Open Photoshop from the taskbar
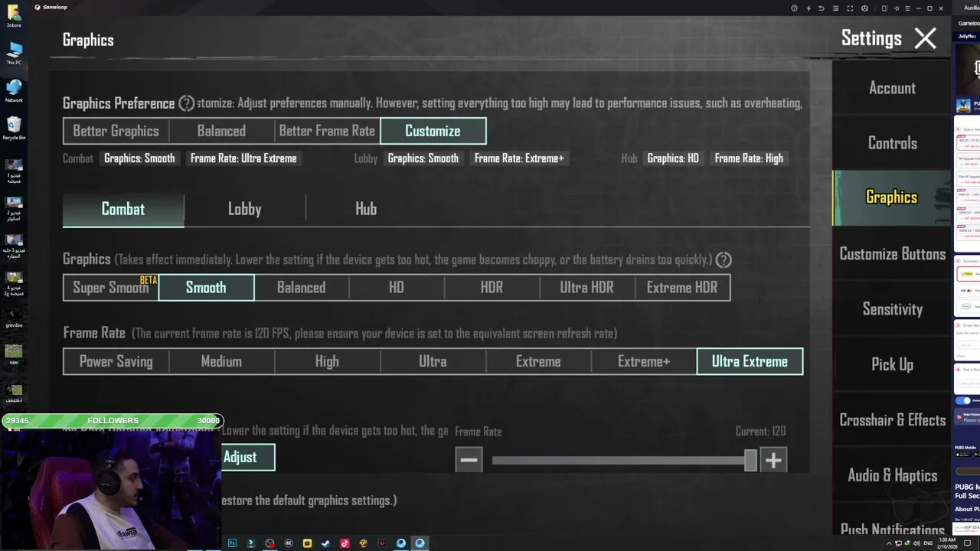 (x=232, y=543)
